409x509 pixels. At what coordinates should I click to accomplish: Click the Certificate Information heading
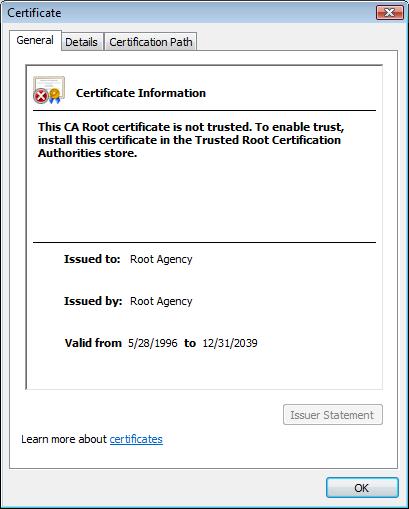tap(141, 93)
